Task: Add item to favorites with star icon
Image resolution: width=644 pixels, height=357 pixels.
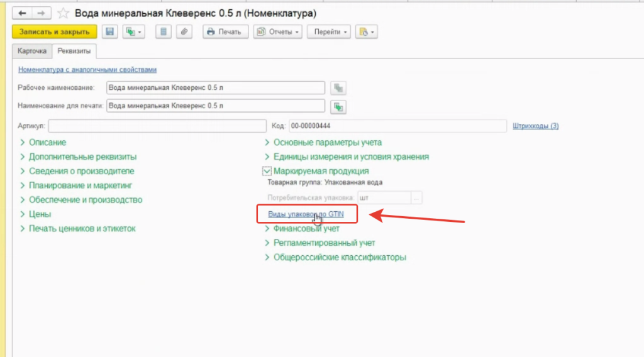Action: (x=63, y=13)
